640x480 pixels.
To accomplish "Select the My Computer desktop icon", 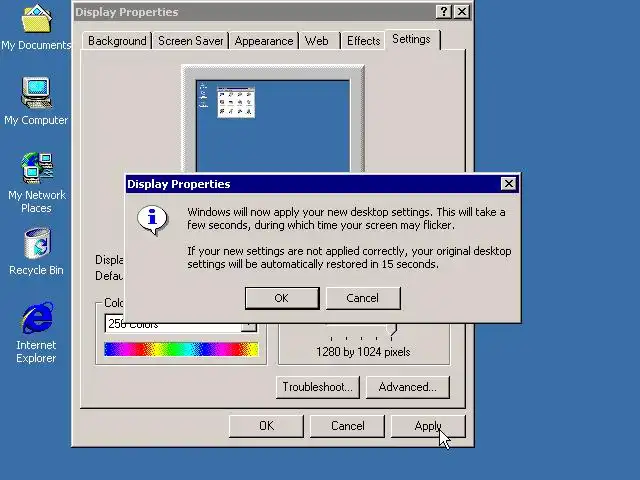I will click(x=36, y=101).
